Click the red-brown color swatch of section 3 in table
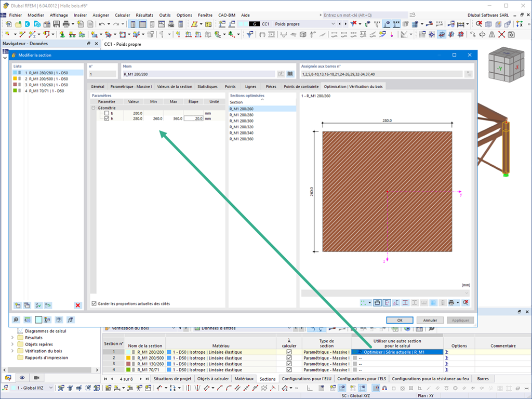Viewport: 532px width, 399px height. [128, 364]
